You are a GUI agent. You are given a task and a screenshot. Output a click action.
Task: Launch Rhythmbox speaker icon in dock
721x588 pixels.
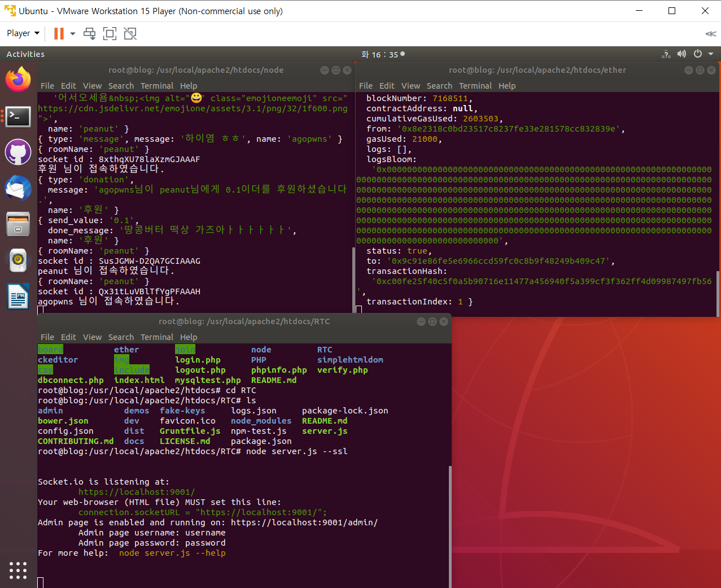click(18, 260)
